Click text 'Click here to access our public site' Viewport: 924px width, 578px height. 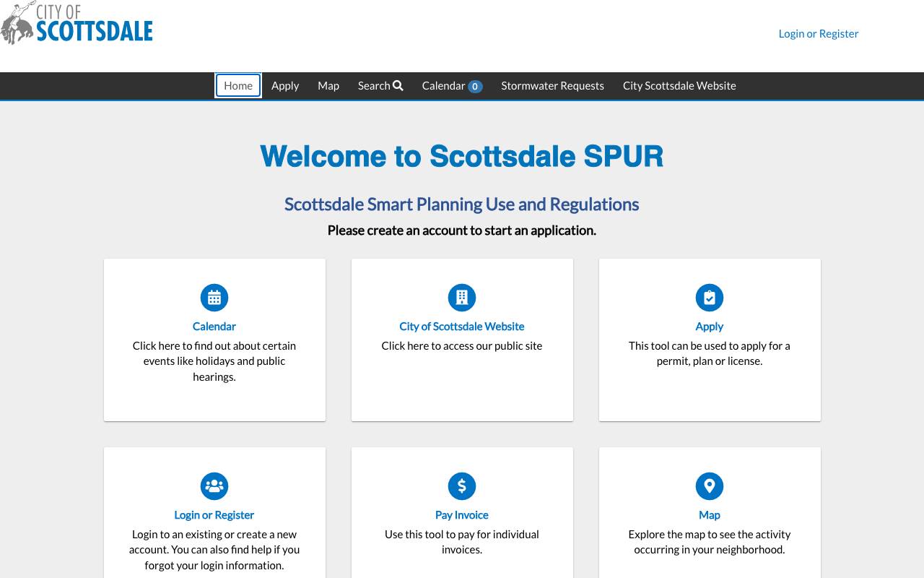click(462, 346)
